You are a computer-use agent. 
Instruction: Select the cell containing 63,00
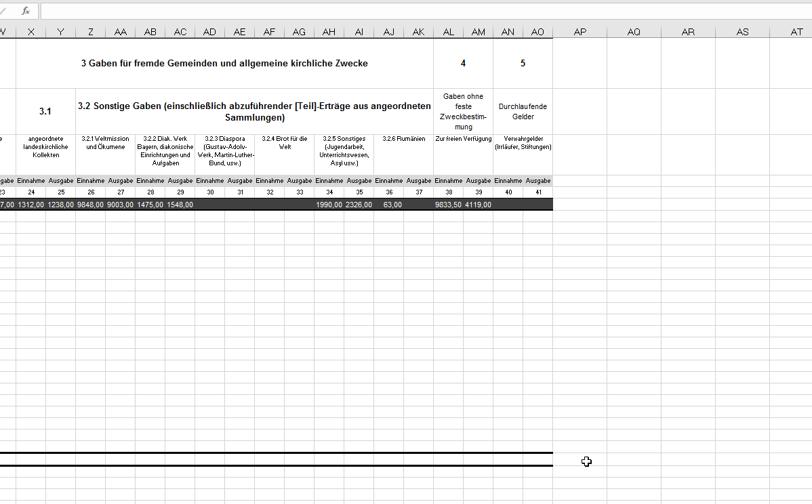click(x=388, y=205)
